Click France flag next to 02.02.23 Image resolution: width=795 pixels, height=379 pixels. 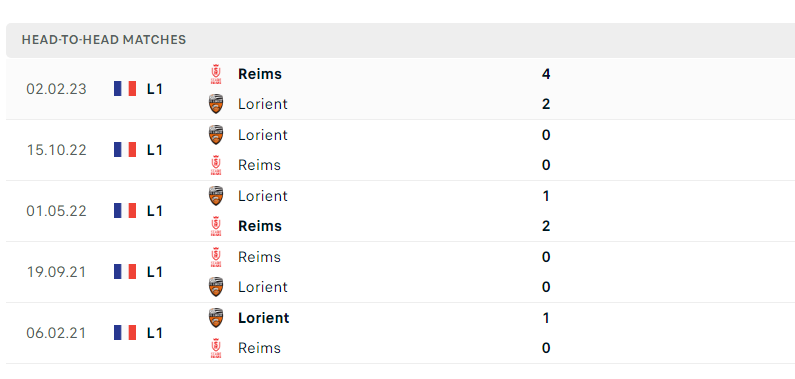coord(125,89)
